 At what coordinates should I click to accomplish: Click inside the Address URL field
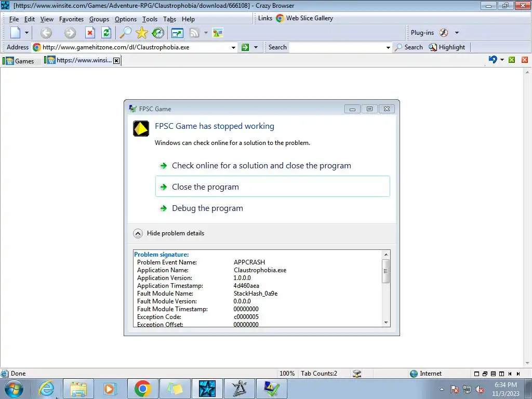point(136,47)
